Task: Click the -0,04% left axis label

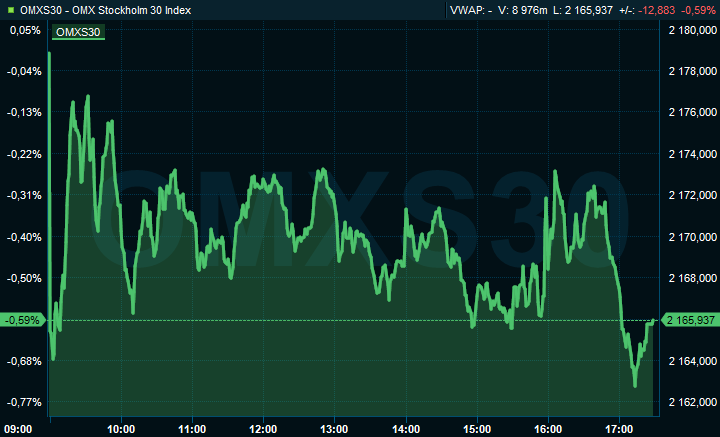Action: pos(24,71)
